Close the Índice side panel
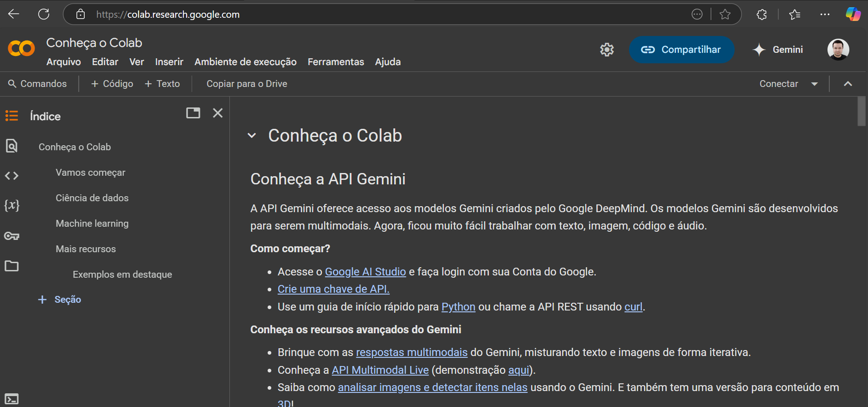The width and height of the screenshot is (868, 407). point(218,113)
